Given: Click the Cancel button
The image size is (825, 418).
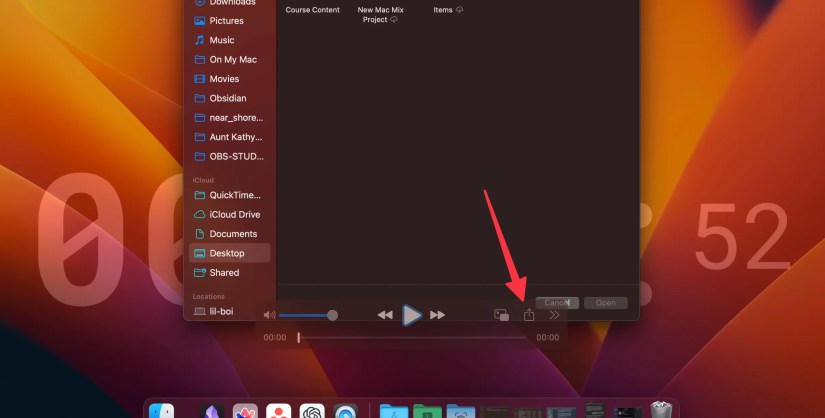Looking at the screenshot, I should (557, 303).
